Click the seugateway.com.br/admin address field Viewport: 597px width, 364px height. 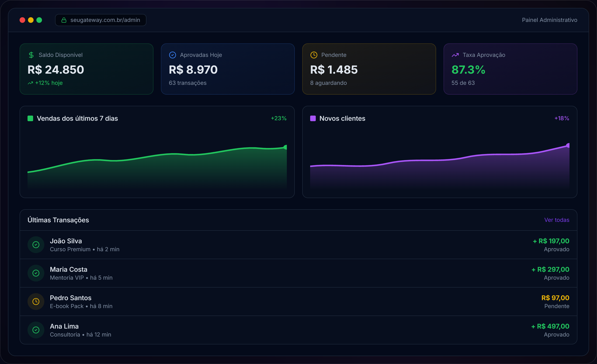point(105,20)
